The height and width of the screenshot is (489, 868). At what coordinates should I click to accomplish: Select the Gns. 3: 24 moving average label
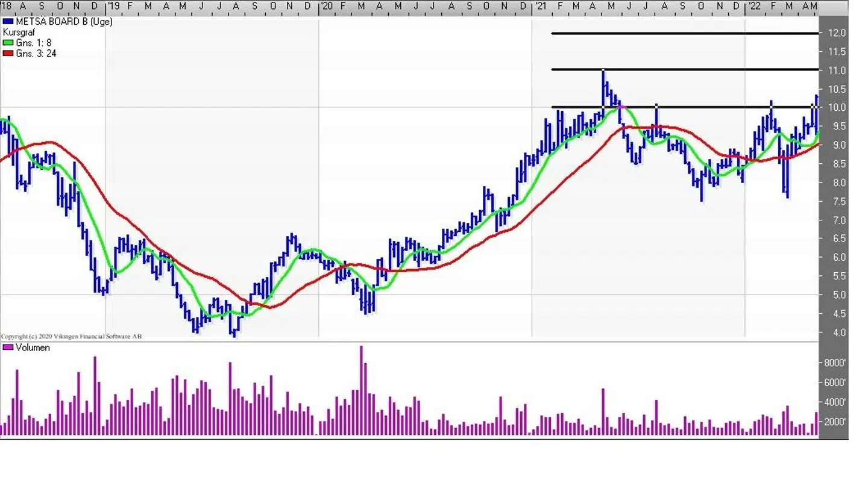click(x=36, y=54)
